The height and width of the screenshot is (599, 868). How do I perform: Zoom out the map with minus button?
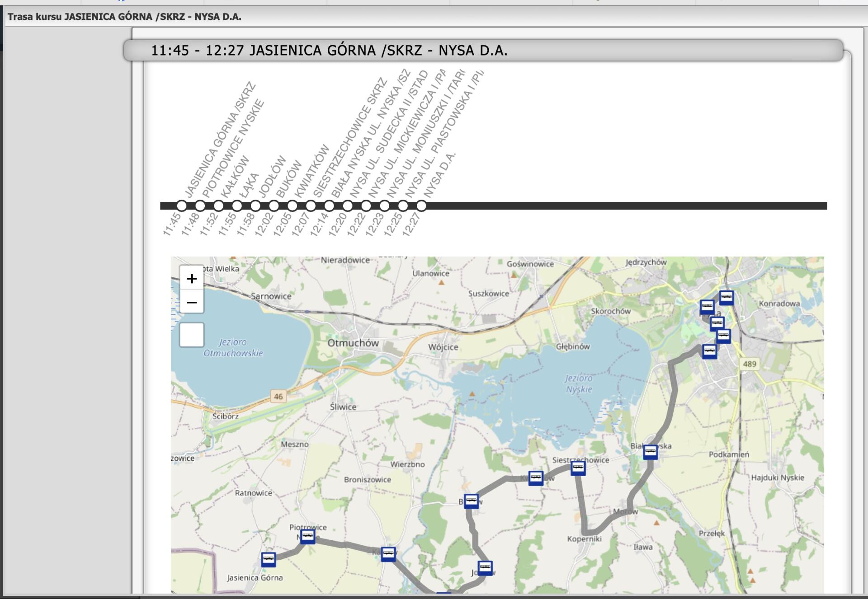coord(192,302)
